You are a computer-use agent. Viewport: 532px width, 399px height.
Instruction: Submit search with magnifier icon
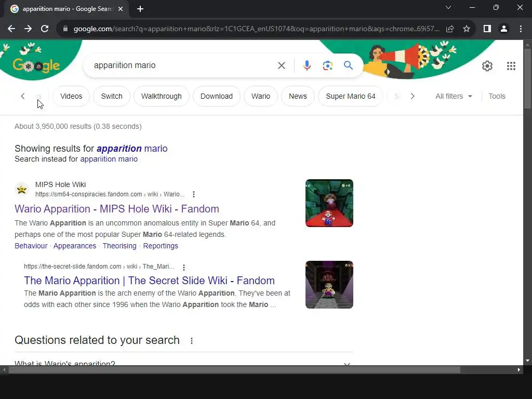pos(348,65)
